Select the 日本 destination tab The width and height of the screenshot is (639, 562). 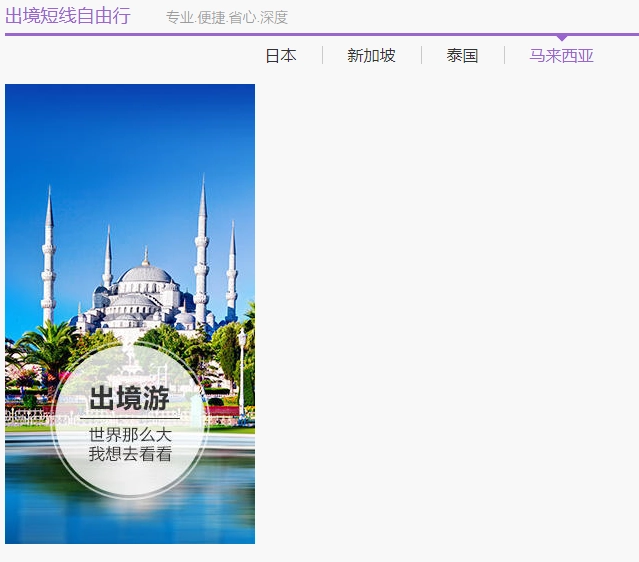click(x=280, y=56)
